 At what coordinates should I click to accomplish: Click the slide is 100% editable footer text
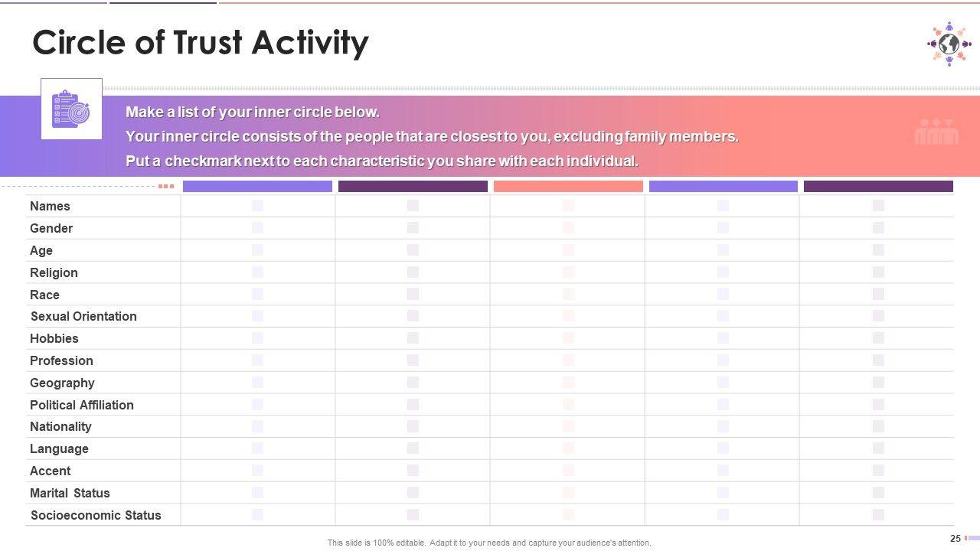point(489,543)
